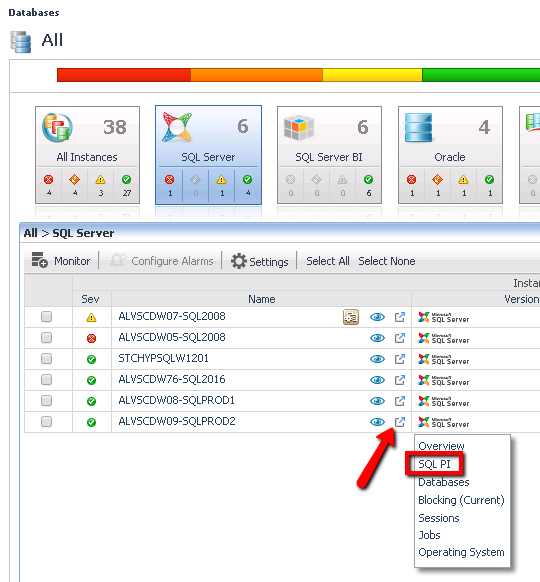Click the eye icon for ALVSCDW07-SQL2008
Image resolution: width=540 pixels, height=582 pixels.
pyautogui.click(x=377, y=317)
